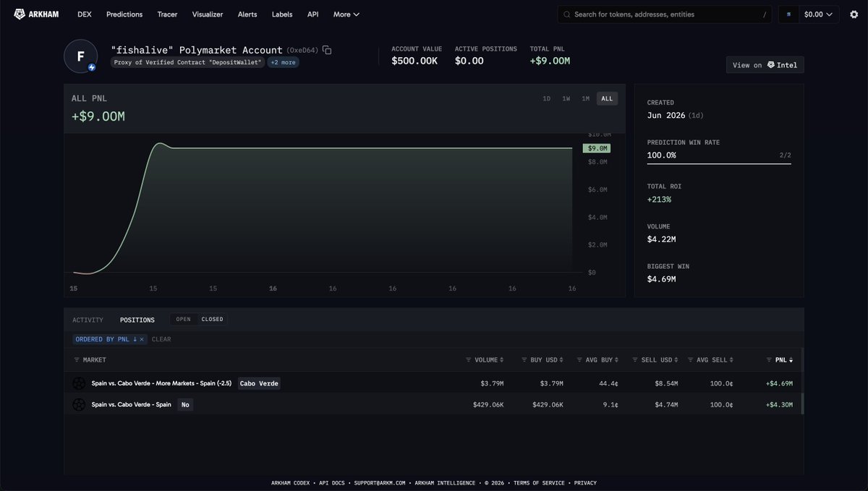This screenshot has width=868, height=491.
Task: Click the filter icon beside MARKET header
Action: pos(77,359)
